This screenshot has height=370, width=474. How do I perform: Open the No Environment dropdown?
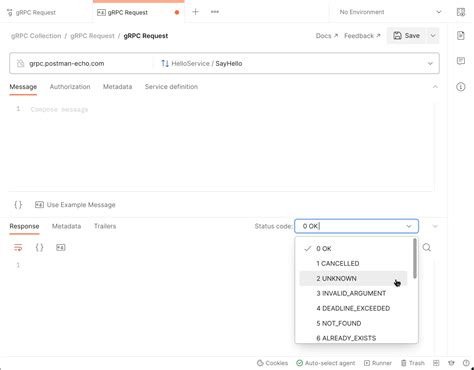390,12
